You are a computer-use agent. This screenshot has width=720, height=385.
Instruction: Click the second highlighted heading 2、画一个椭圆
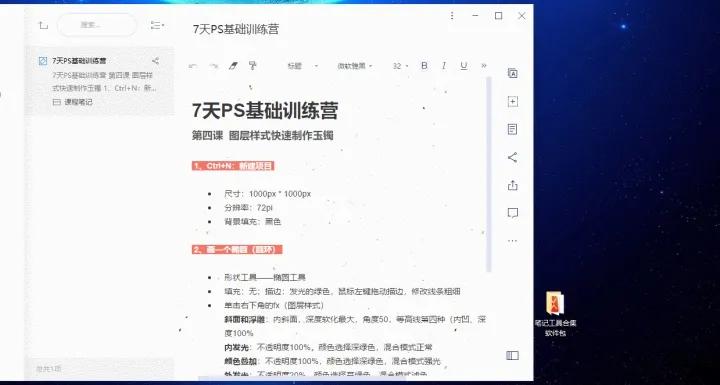click(x=237, y=249)
